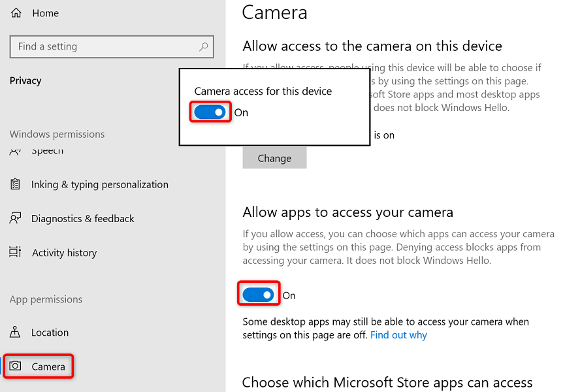This screenshot has height=392, width=565.
Task: Open the 'Find out why' link
Action: click(x=398, y=335)
